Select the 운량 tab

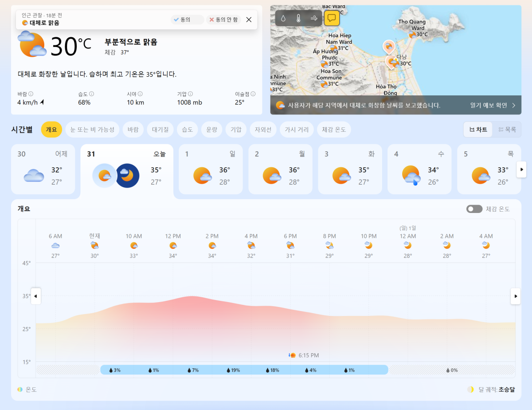tap(211, 130)
